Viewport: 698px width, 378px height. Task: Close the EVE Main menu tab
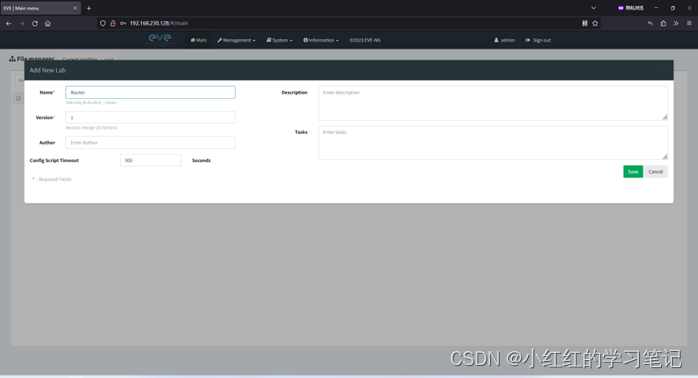tap(75, 8)
